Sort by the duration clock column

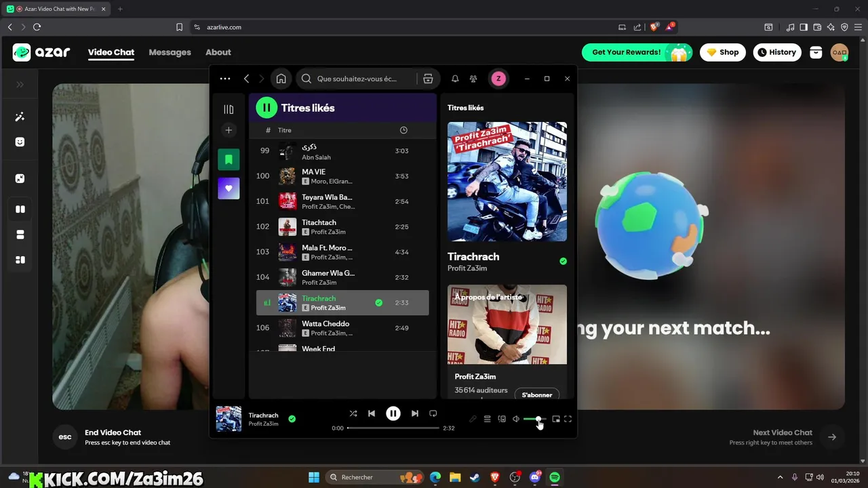403,130
